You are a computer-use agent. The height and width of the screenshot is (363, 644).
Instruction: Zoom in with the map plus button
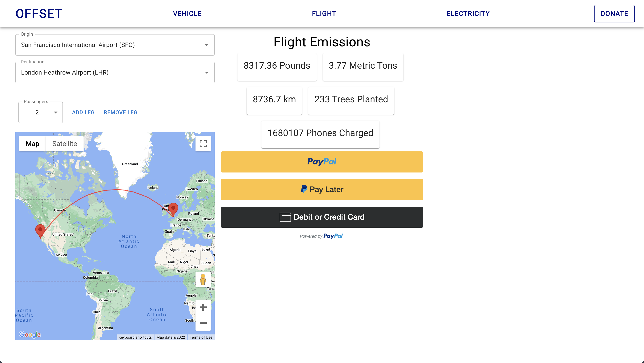(203, 307)
